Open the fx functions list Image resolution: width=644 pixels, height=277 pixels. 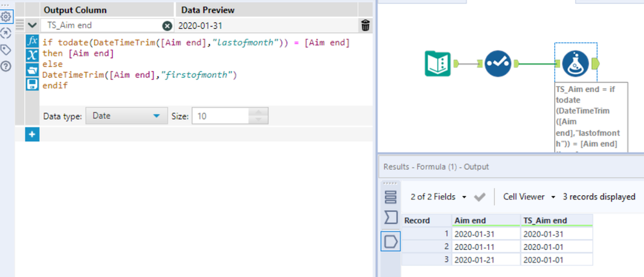pyautogui.click(x=32, y=41)
